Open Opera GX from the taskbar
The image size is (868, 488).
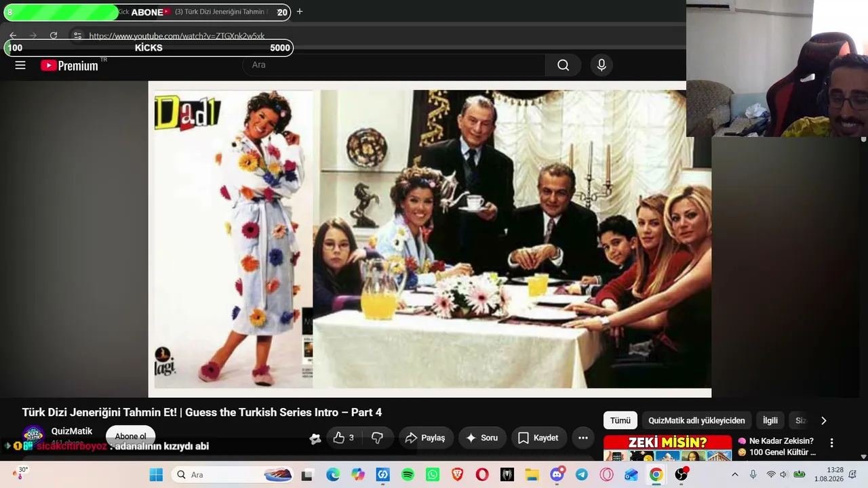click(x=607, y=474)
